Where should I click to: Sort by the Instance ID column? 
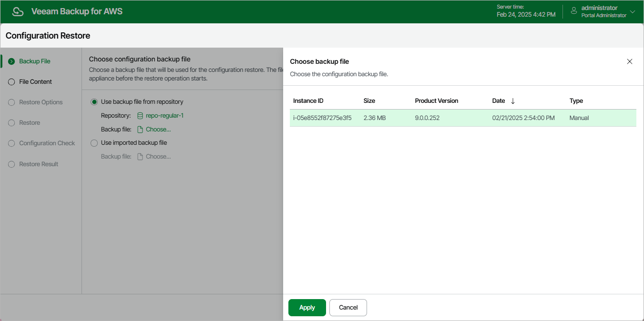coord(308,101)
